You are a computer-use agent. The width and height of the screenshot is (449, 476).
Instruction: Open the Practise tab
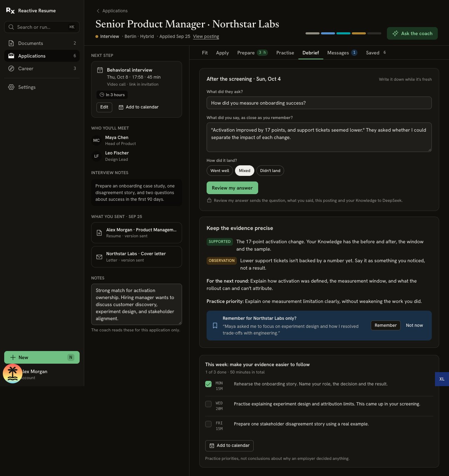pyautogui.click(x=285, y=53)
